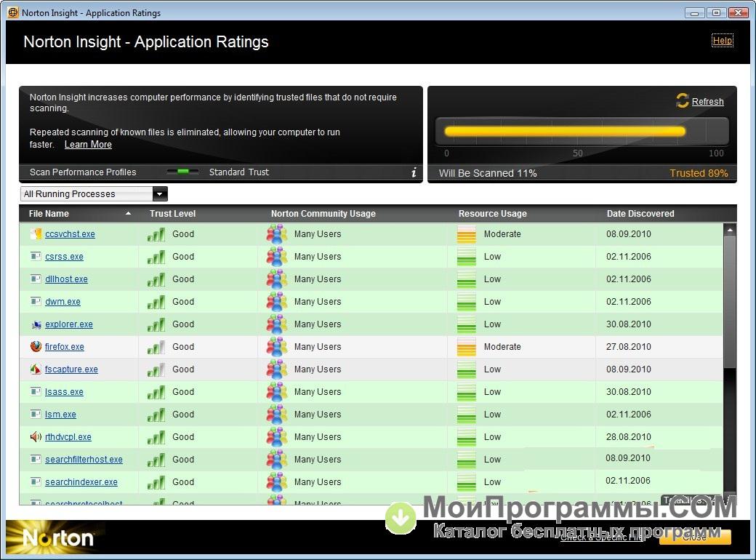The height and width of the screenshot is (560, 756).
Task: Click the firefox.exe Firefox icon
Action: [x=36, y=346]
